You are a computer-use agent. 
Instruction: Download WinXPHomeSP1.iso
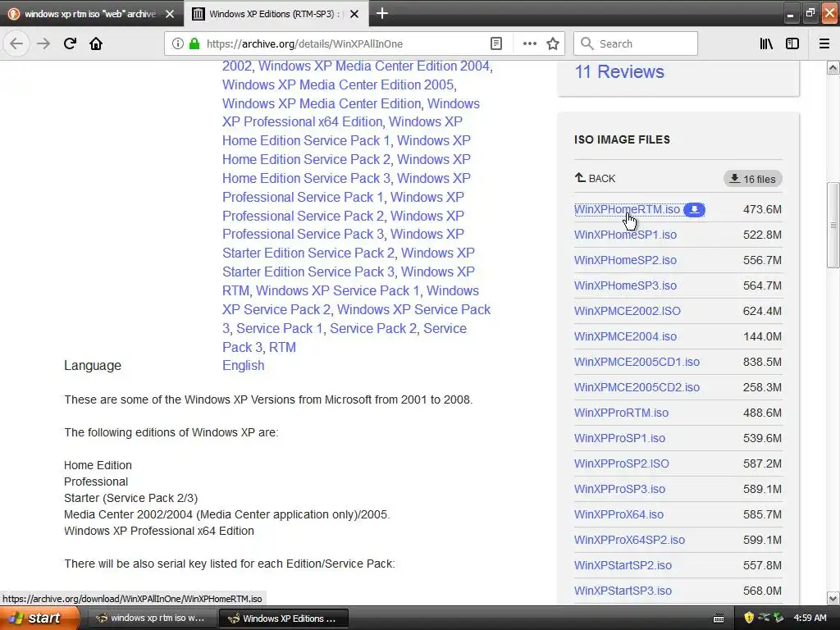click(625, 235)
